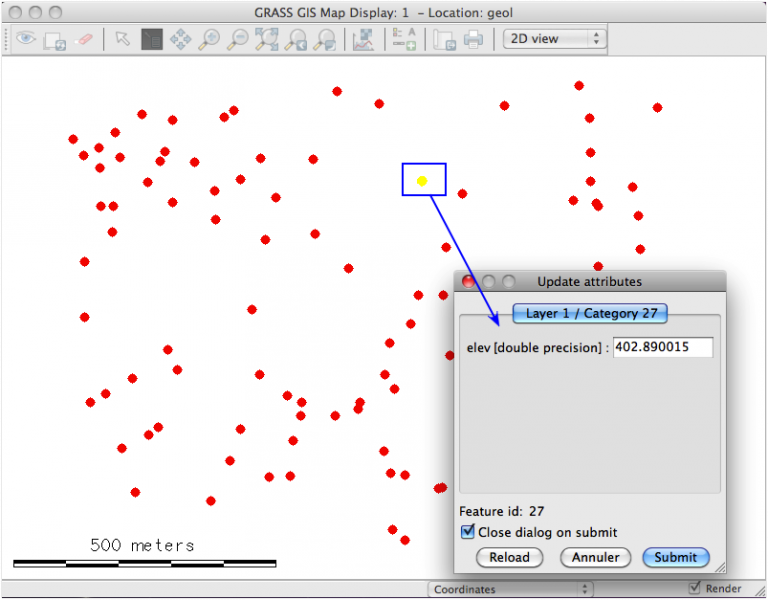Screen dimensions: 768x600
Task: Open the 2D view dropdown
Action: (x=554, y=39)
